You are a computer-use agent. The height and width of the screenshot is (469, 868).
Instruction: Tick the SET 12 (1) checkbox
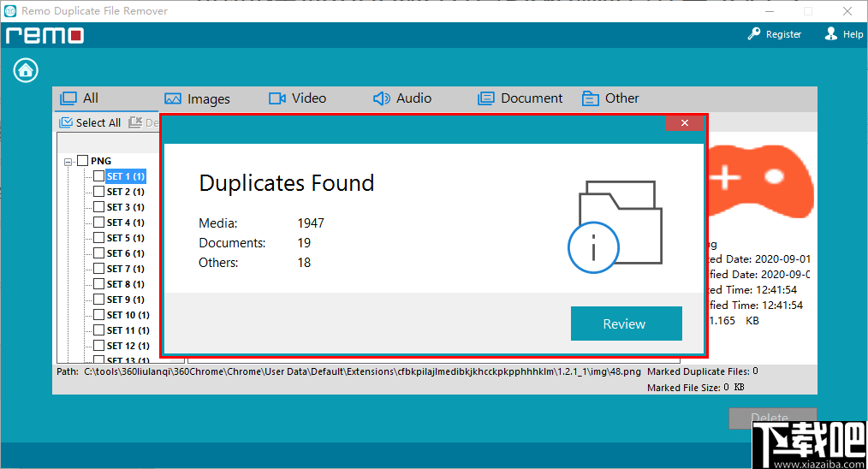click(x=98, y=346)
